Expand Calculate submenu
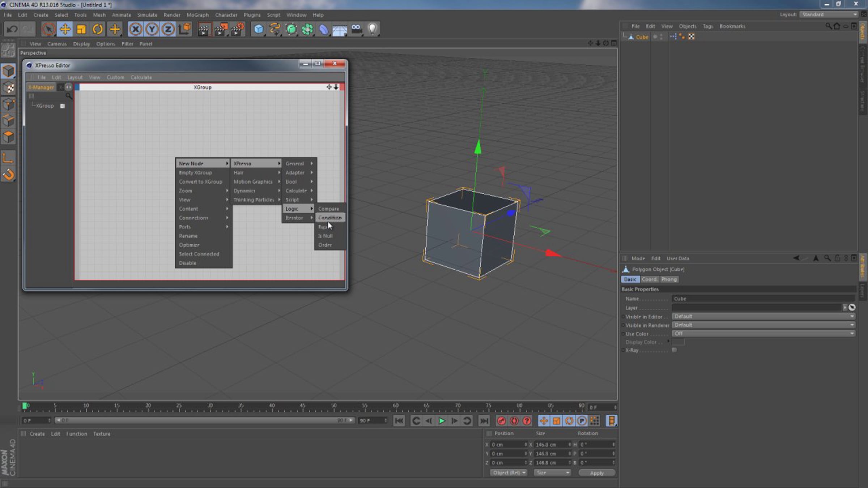868x488 pixels. (x=299, y=191)
